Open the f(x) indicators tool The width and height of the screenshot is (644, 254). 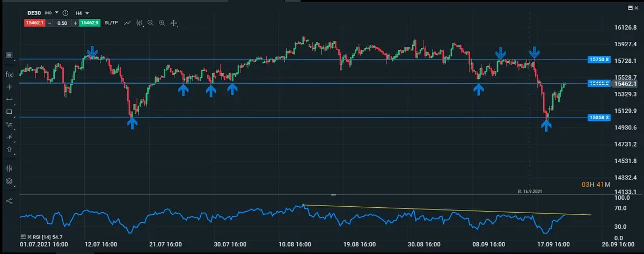[9, 74]
